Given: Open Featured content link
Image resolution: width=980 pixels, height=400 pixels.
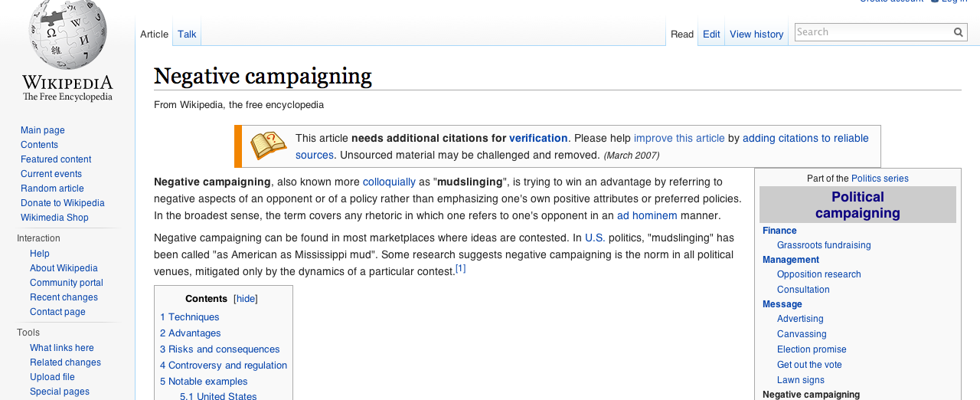Looking at the screenshot, I should (x=56, y=159).
